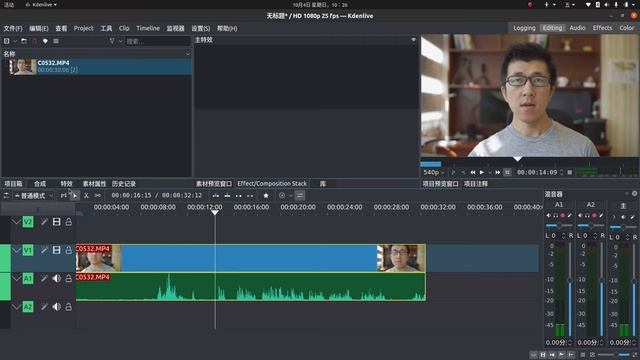Select the timeline selection arrow tool

click(75, 196)
